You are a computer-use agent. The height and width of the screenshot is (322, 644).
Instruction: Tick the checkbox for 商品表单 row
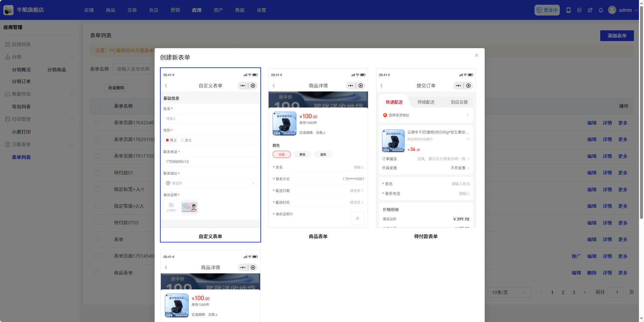pos(97,273)
